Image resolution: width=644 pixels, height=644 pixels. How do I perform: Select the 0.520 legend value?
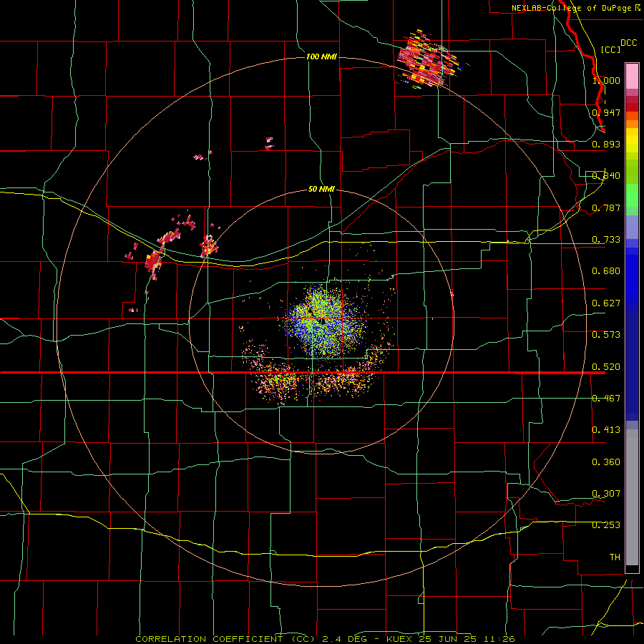point(606,367)
